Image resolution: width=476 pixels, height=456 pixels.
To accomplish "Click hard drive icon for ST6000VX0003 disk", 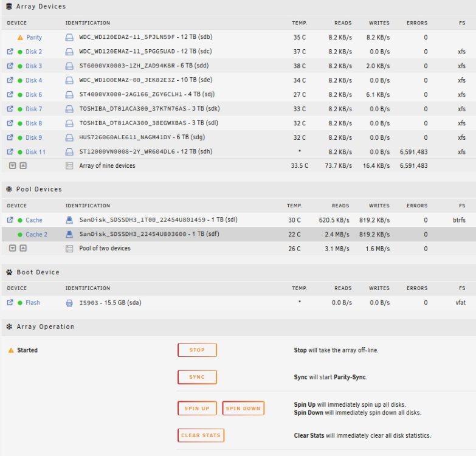I will 69,66.
